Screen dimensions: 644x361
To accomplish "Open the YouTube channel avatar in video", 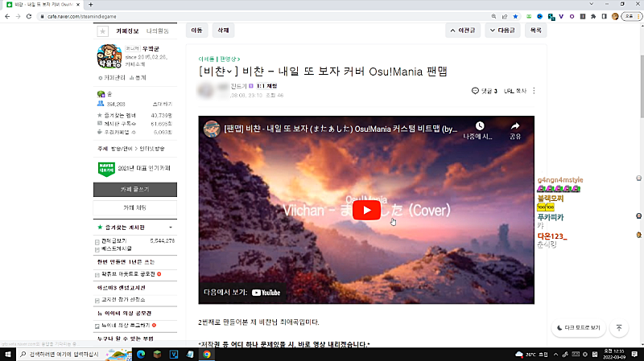I will coord(212,129).
